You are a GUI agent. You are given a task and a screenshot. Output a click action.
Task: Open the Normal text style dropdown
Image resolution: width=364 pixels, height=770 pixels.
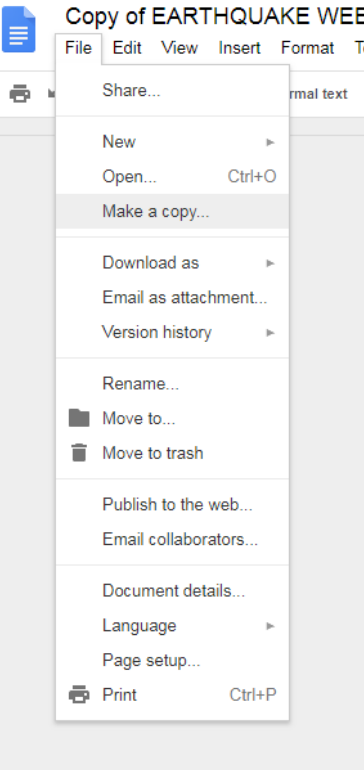click(318, 94)
